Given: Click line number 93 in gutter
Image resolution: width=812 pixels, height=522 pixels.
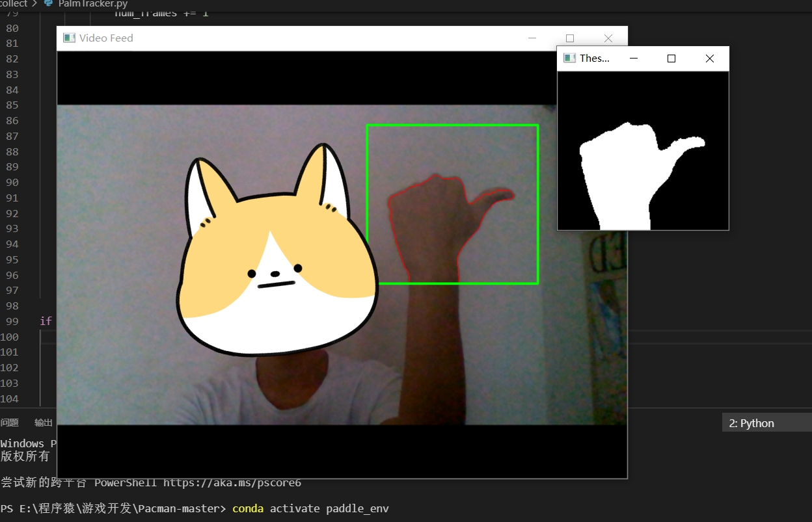Looking at the screenshot, I should (12, 229).
